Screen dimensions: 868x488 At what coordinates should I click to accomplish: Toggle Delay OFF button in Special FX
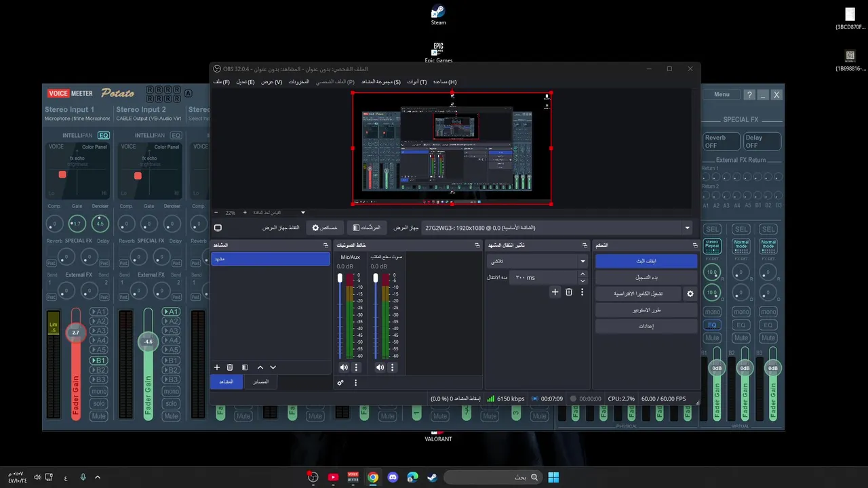point(762,141)
